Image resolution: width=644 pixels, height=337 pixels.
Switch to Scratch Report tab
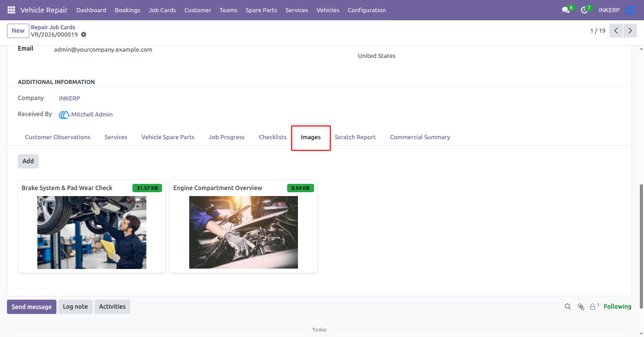[355, 137]
